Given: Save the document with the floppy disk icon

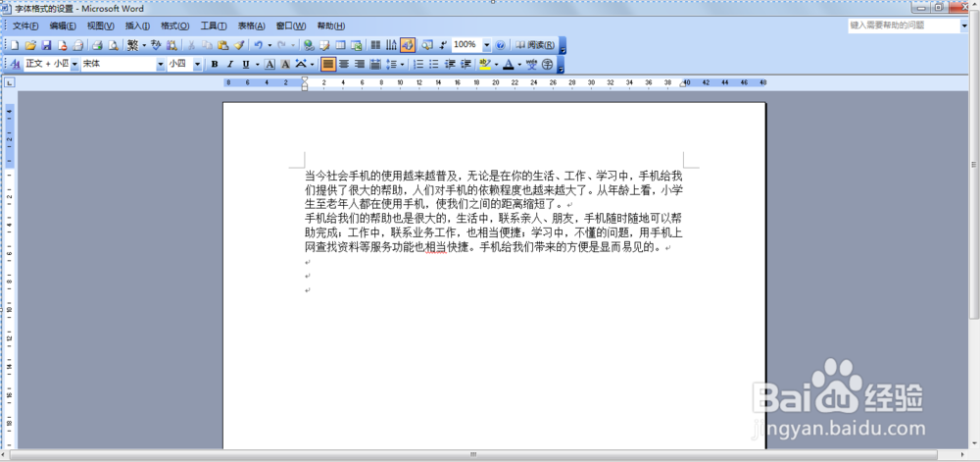Looking at the screenshot, I should pos(46,45).
